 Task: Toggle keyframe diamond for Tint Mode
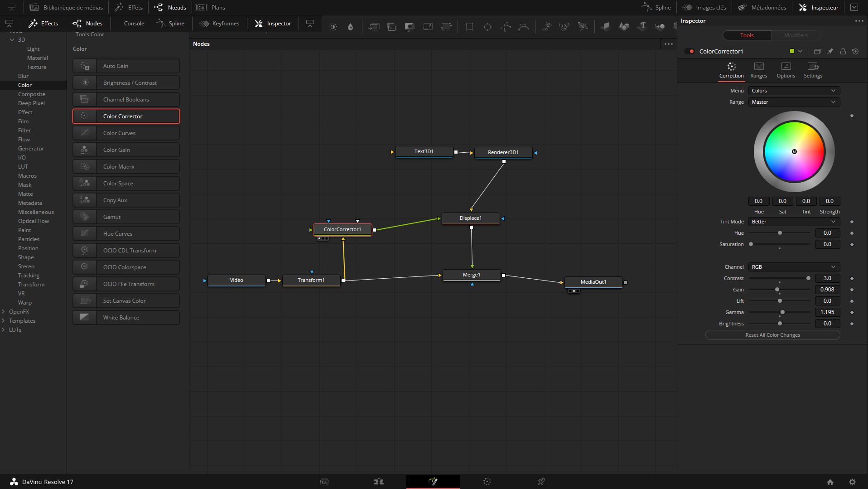click(852, 222)
